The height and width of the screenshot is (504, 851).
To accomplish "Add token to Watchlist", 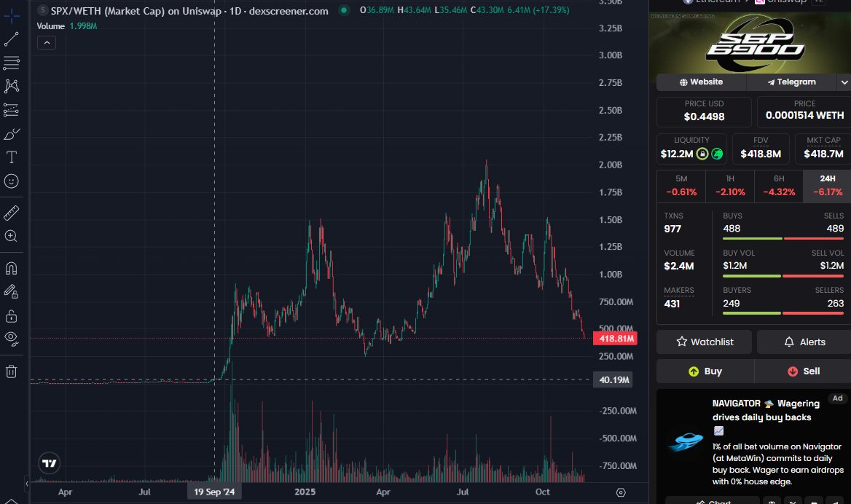I will [x=704, y=342].
